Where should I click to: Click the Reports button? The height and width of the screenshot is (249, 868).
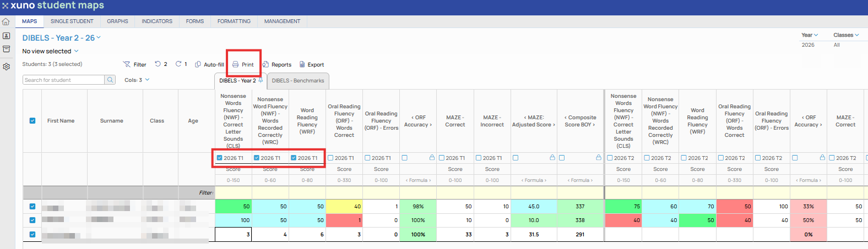277,64
